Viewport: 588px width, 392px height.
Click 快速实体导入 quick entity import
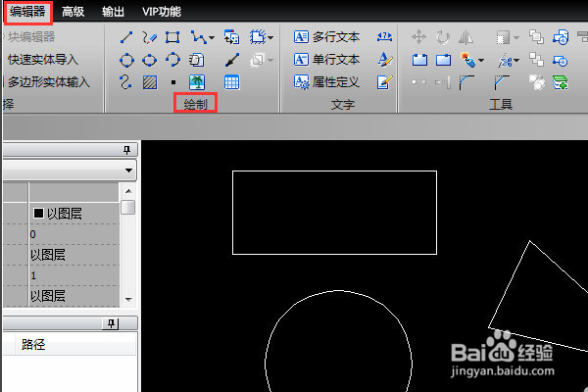[42, 59]
